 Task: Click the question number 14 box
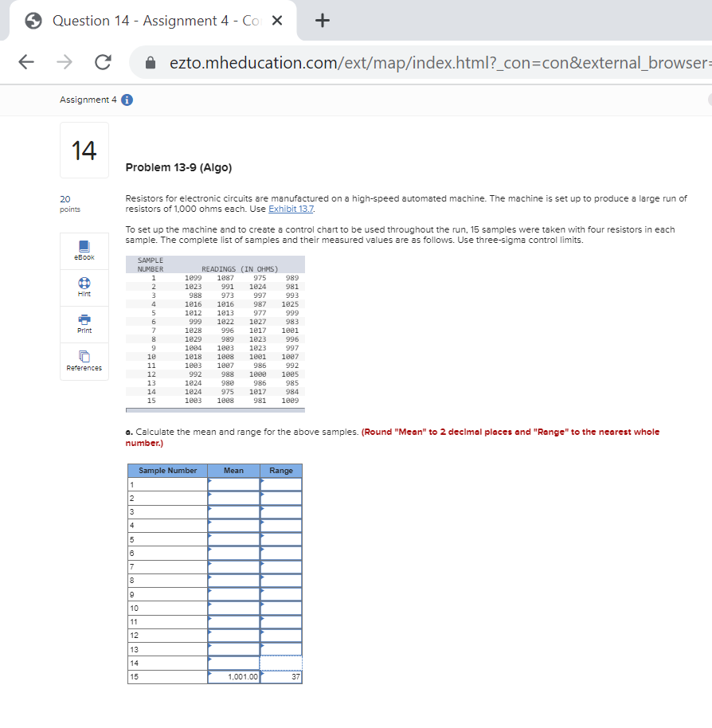84,151
